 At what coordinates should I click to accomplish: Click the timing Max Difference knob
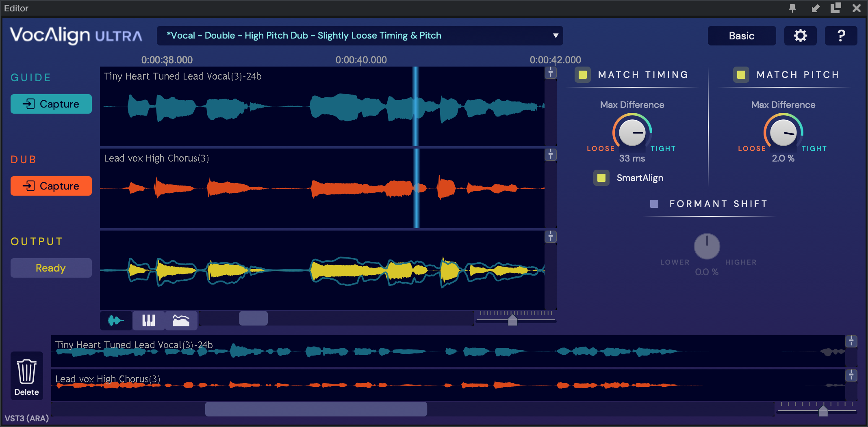pyautogui.click(x=632, y=133)
